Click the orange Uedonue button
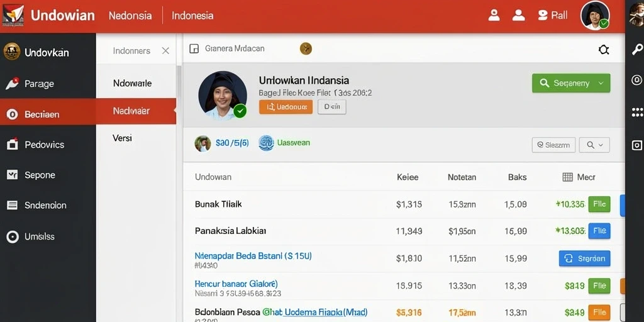 286,107
